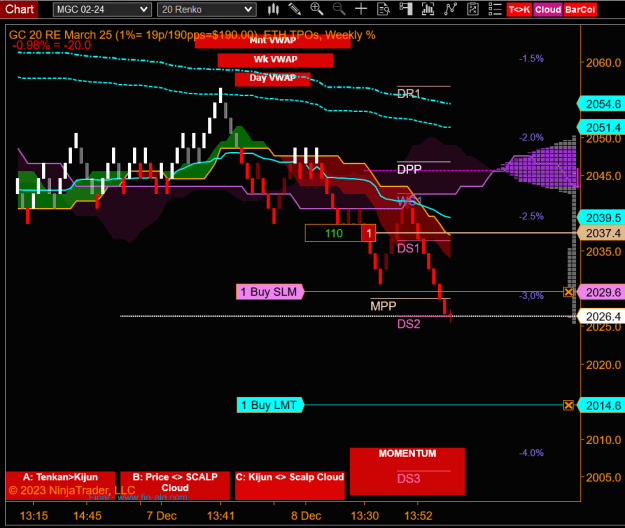The image size is (625, 528).
Task: Click the -2.0% weekly percent label
Action: click(x=531, y=137)
